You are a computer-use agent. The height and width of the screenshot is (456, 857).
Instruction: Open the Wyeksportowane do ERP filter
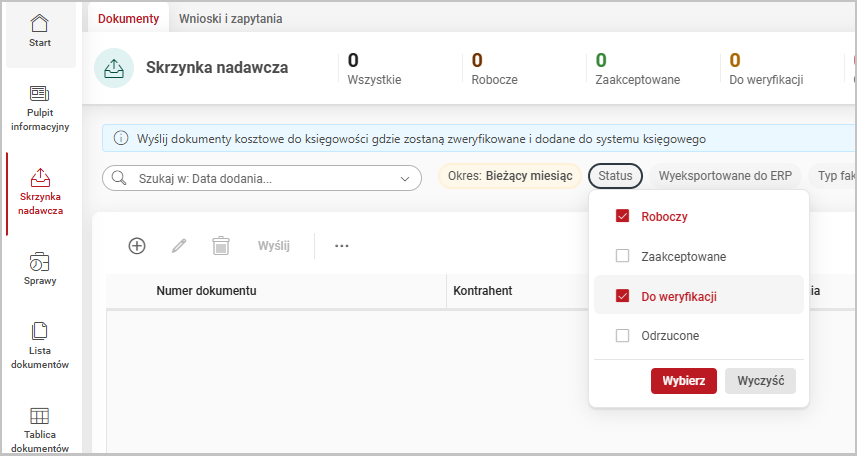pos(724,176)
